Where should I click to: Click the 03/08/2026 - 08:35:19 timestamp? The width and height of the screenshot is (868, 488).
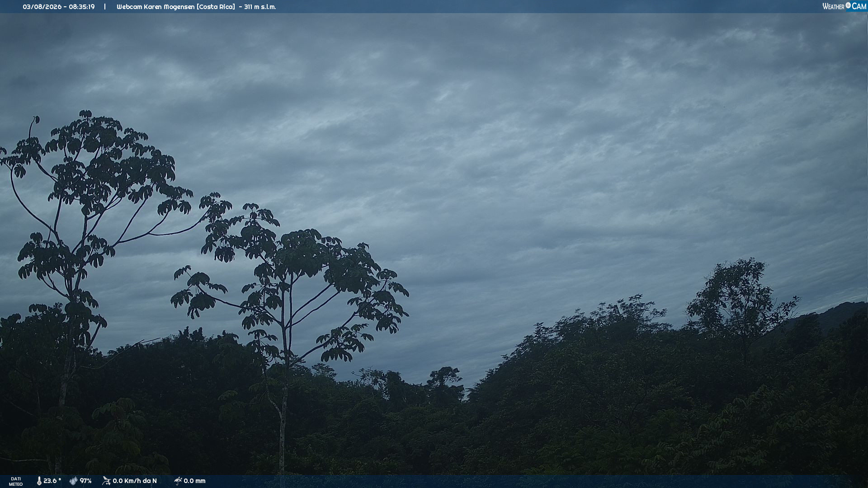(59, 7)
